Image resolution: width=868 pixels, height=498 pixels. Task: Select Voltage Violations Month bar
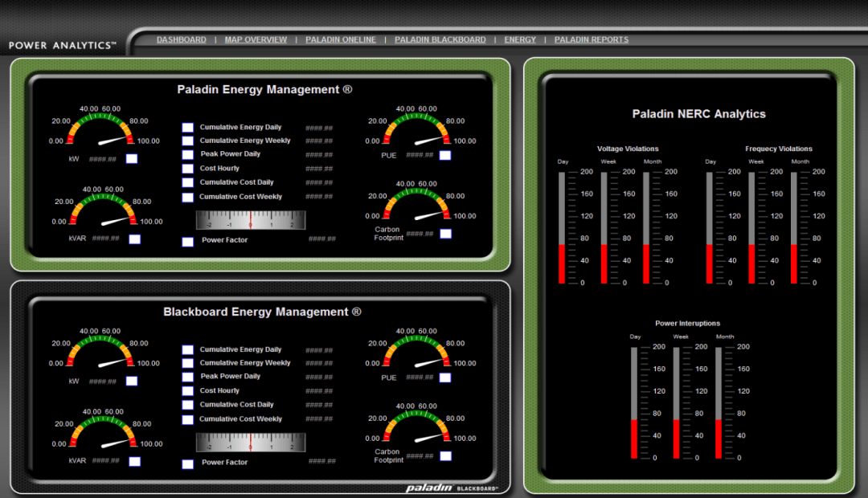(x=646, y=227)
